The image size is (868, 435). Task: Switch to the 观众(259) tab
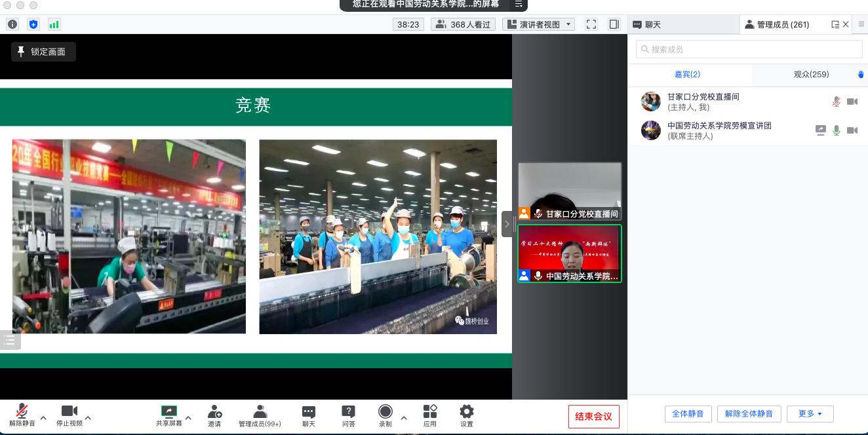coord(811,74)
